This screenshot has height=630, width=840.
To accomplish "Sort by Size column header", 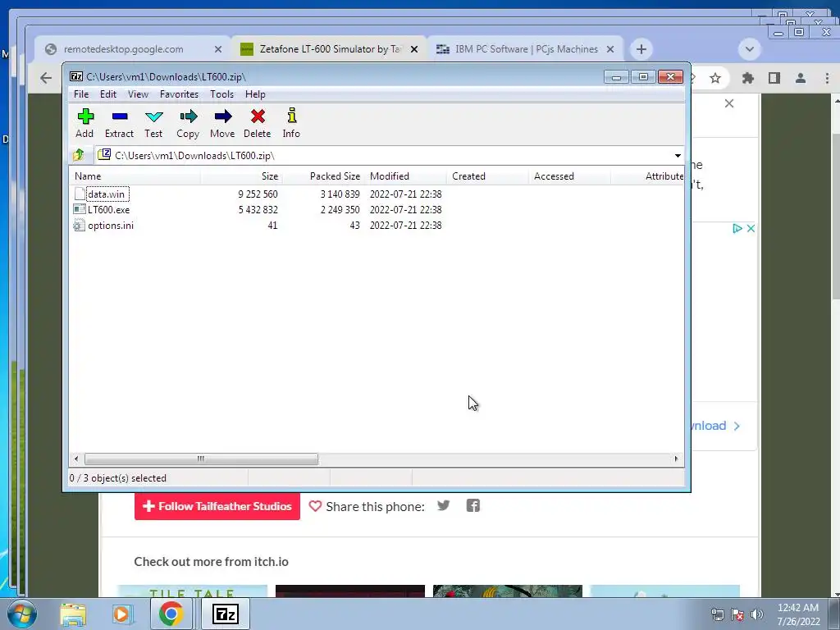I will point(242,176).
